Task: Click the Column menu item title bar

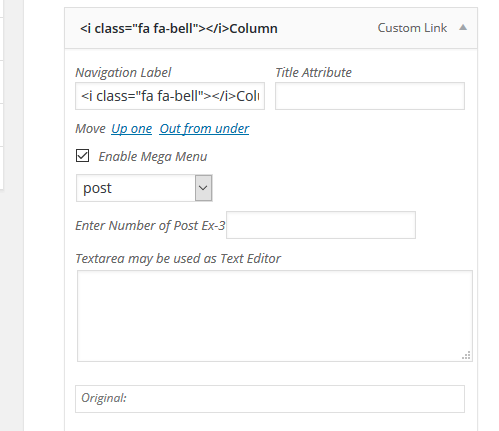Action: click(271, 28)
